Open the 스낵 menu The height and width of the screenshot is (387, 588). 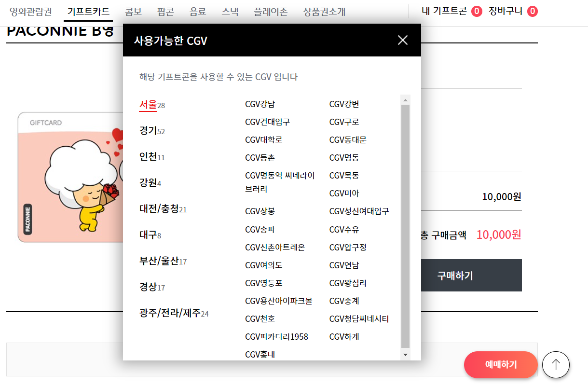coord(230,12)
